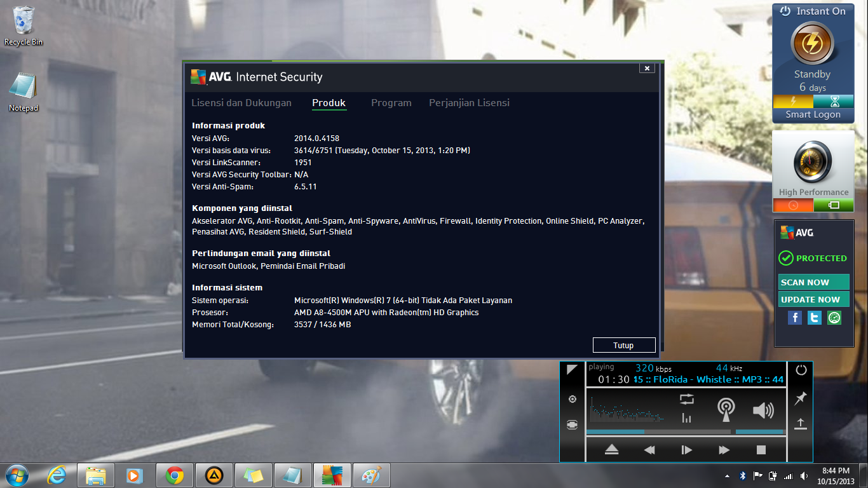Click the High Performance dial
868x488 pixels.
point(813,163)
